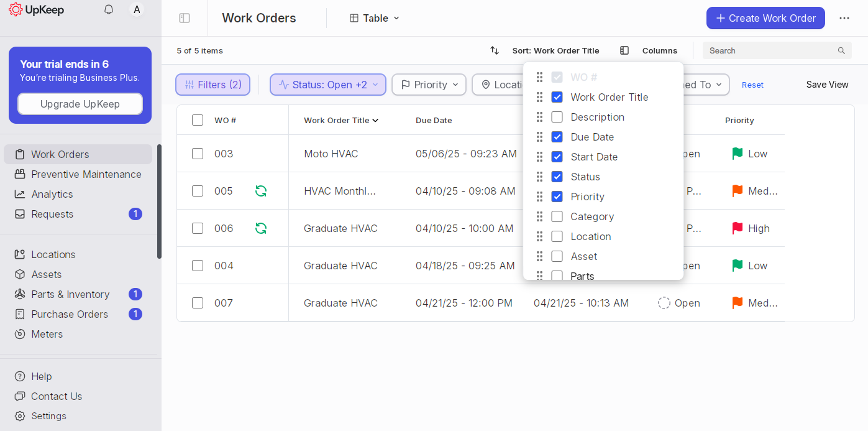Image resolution: width=868 pixels, height=431 pixels.
Task: Open Settings from the sidebar
Action: tap(48, 416)
